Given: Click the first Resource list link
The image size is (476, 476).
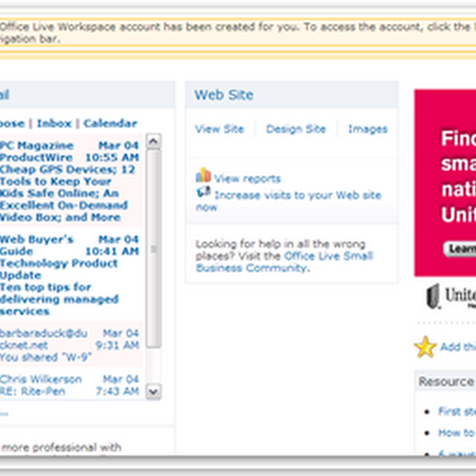Looking at the screenshot, I should click(457, 411).
